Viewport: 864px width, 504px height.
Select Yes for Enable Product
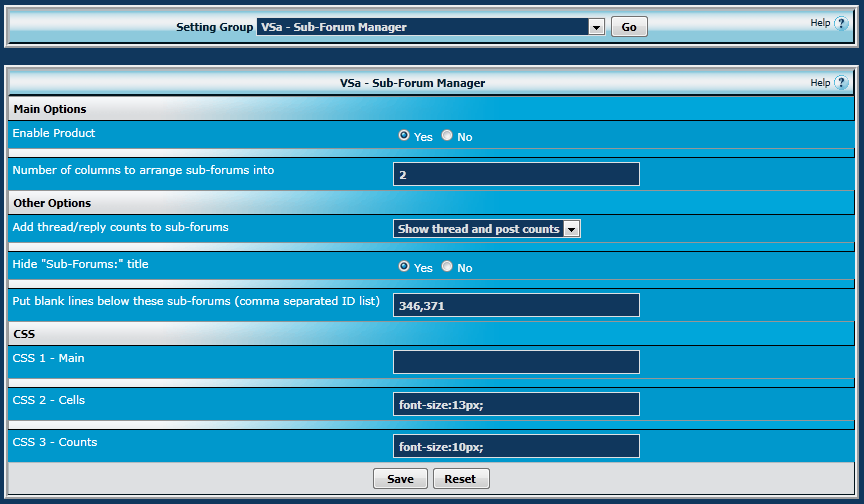(x=404, y=136)
